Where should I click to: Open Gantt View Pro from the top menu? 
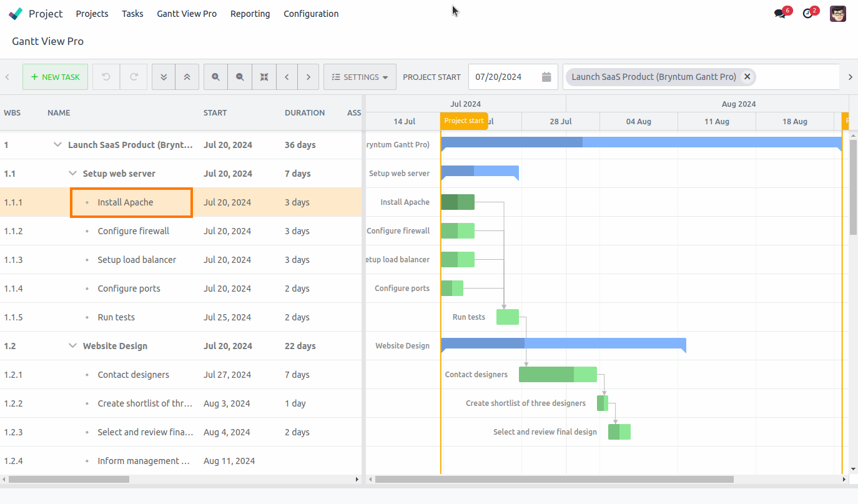click(187, 13)
